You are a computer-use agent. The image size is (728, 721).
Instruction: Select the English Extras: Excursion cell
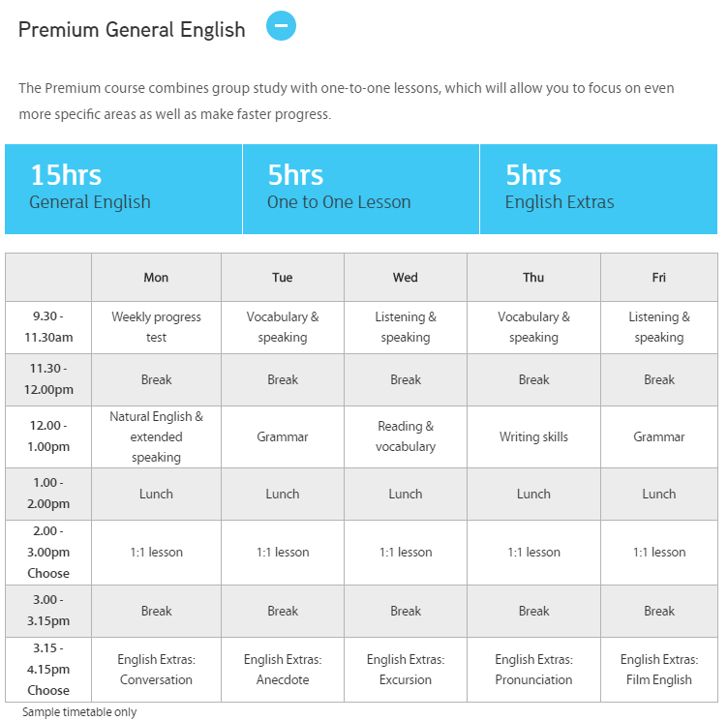point(406,670)
